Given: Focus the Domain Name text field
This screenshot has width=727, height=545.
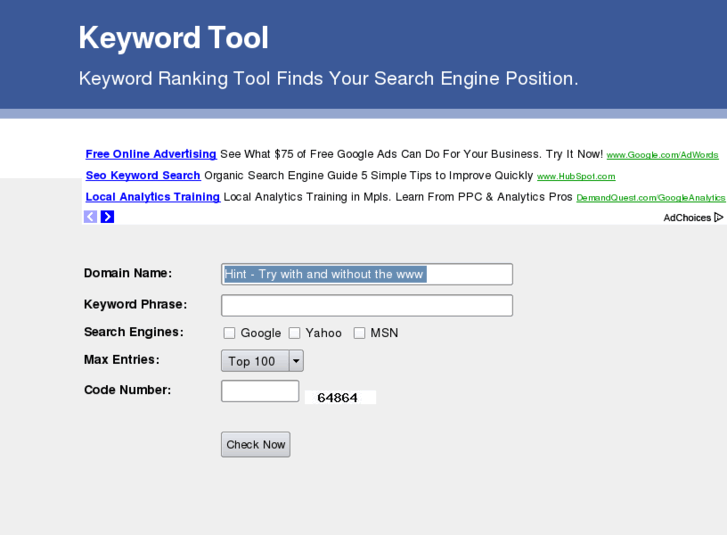Looking at the screenshot, I should [x=367, y=274].
